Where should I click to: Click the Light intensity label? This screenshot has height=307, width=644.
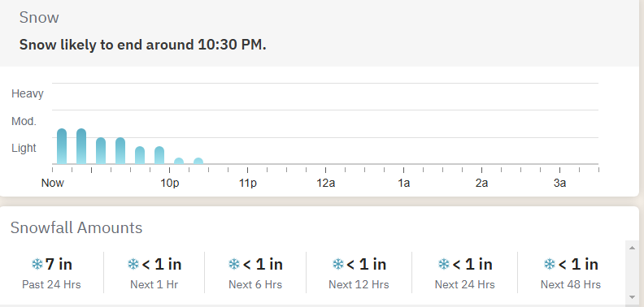(x=24, y=148)
